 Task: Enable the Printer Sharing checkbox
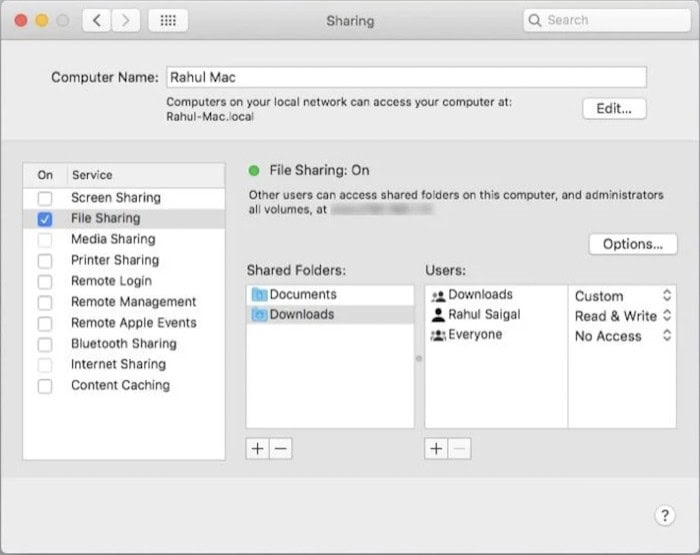pos(45,260)
